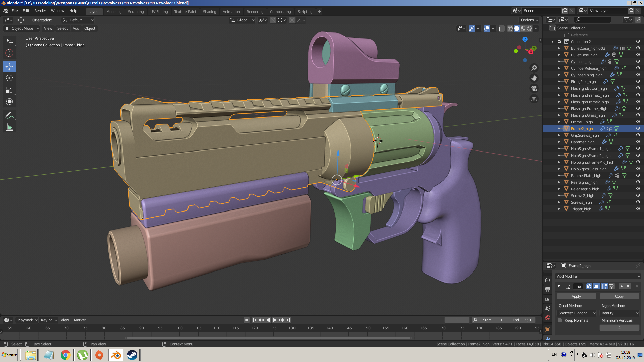Click the Minimum Vertices value field
644x362 pixels.
[x=619, y=328]
